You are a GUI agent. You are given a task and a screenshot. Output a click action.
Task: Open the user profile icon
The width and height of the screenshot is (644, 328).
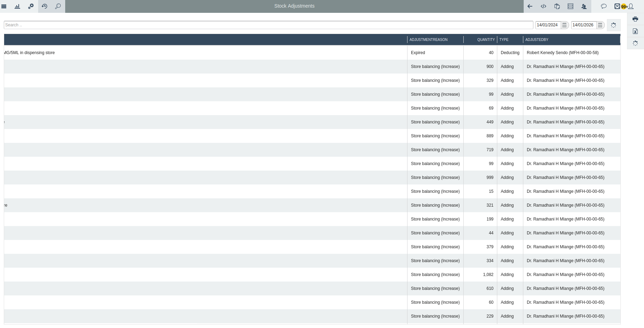point(631,6)
